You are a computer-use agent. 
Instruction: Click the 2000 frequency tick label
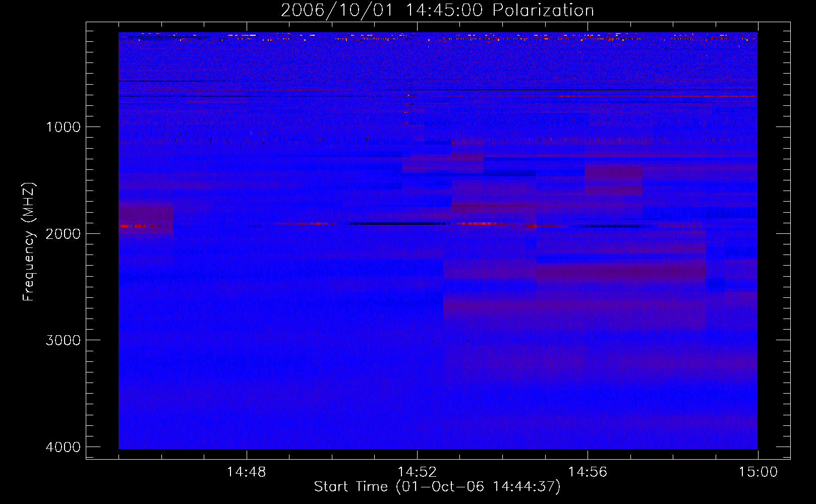click(x=63, y=233)
